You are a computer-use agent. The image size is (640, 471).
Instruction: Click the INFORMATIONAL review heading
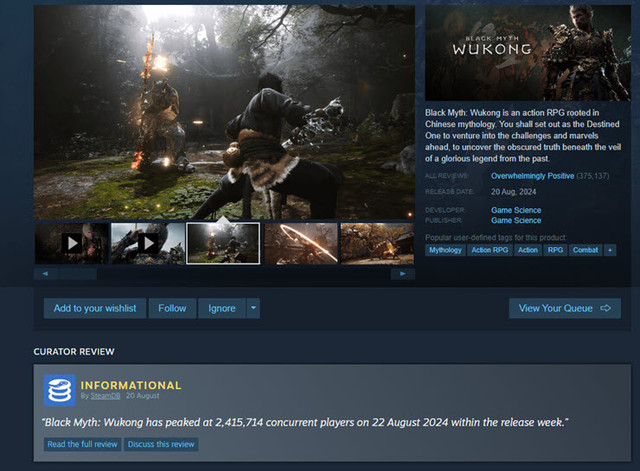[131, 385]
